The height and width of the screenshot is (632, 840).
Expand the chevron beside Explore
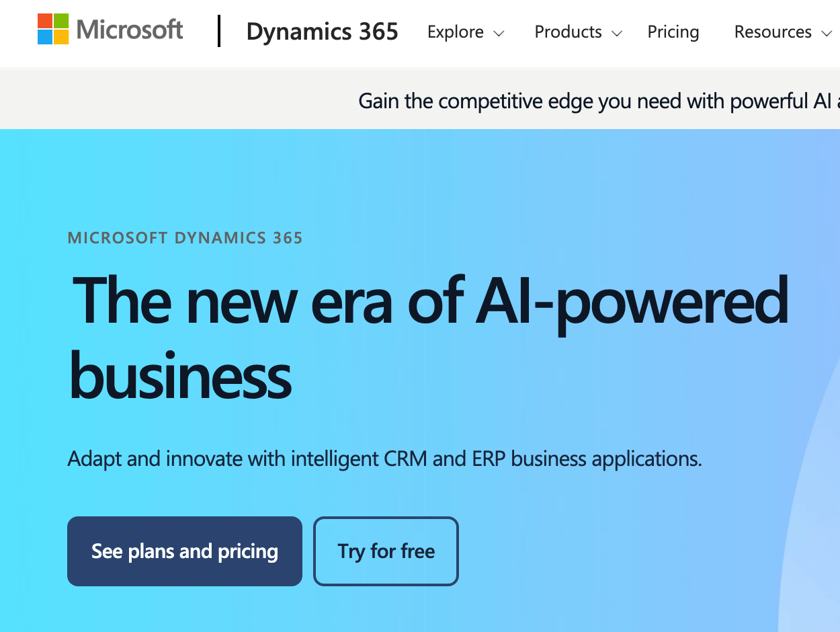point(499,33)
